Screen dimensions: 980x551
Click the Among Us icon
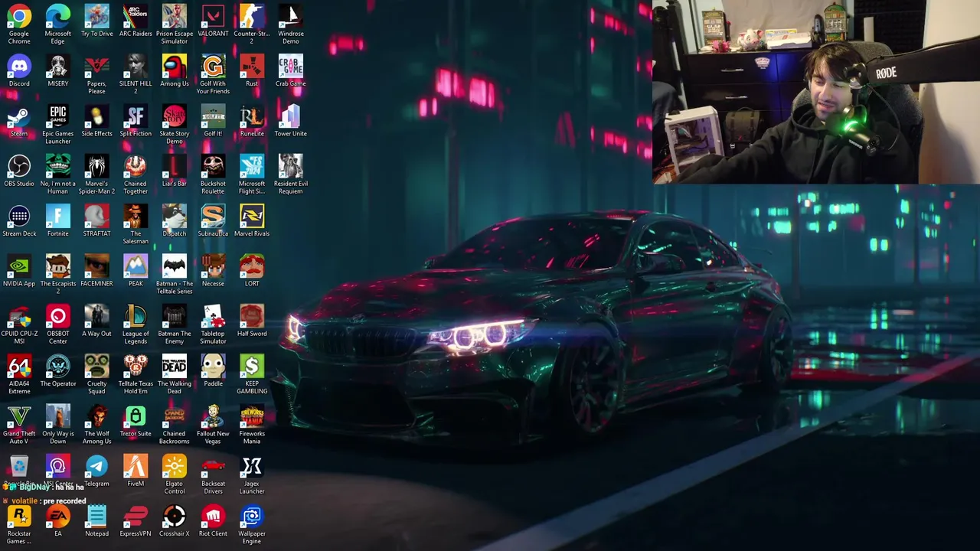tap(175, 67)
